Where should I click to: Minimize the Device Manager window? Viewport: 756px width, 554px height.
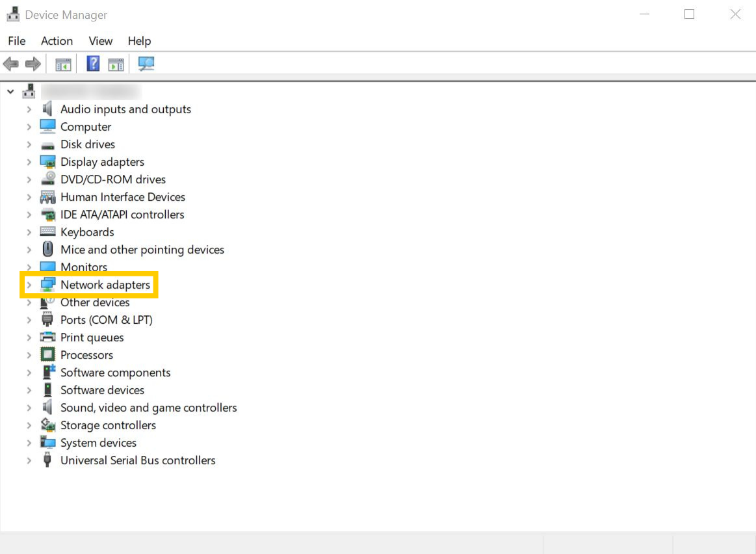pyautogui.click(x=645, y=14)
